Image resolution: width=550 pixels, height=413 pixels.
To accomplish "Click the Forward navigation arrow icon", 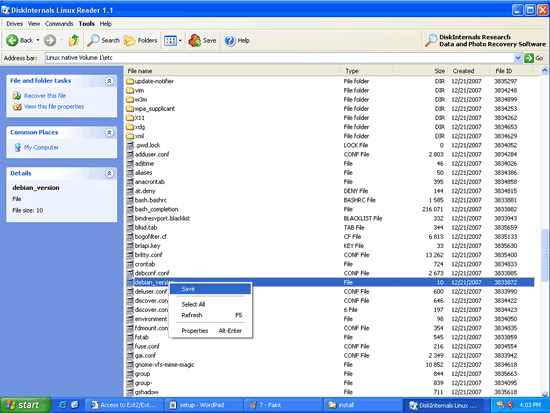I will [50, 40].
